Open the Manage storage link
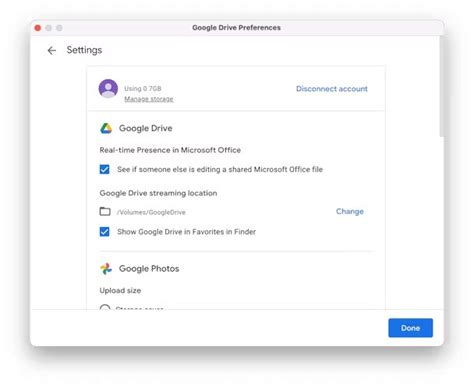This screenshot has height=386, width=474. 149,99
